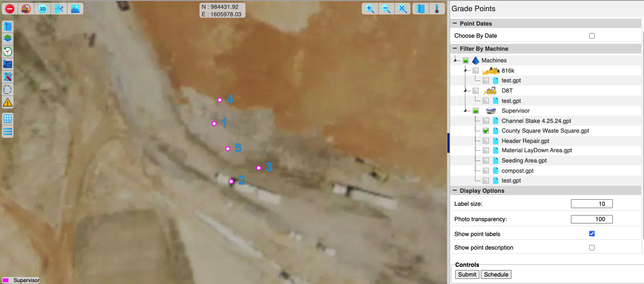The height and width of the screenshot is (284, 644).
Task: Select Header Repair.gpt file row
Action: 525,141
